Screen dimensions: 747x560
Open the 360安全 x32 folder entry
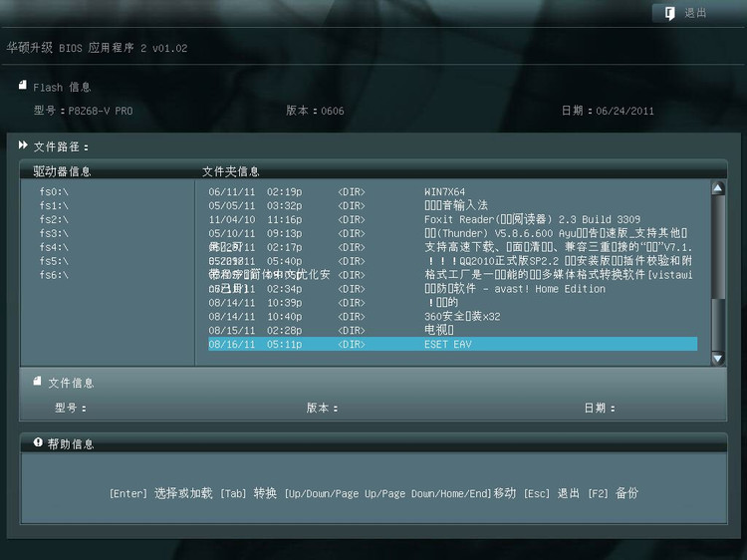(x=462, y=316)
